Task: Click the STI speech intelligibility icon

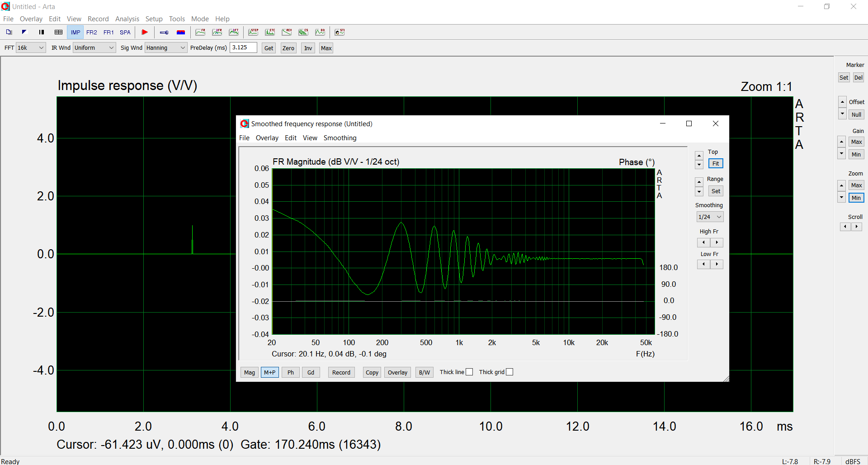Action: click(340, 32)
